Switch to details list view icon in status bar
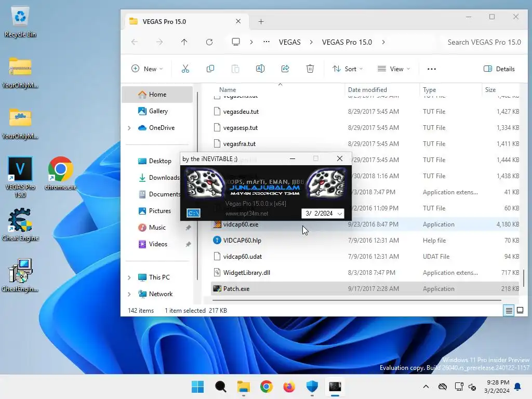532x399 pixels. pyautogui.click(x=509, y=311)
